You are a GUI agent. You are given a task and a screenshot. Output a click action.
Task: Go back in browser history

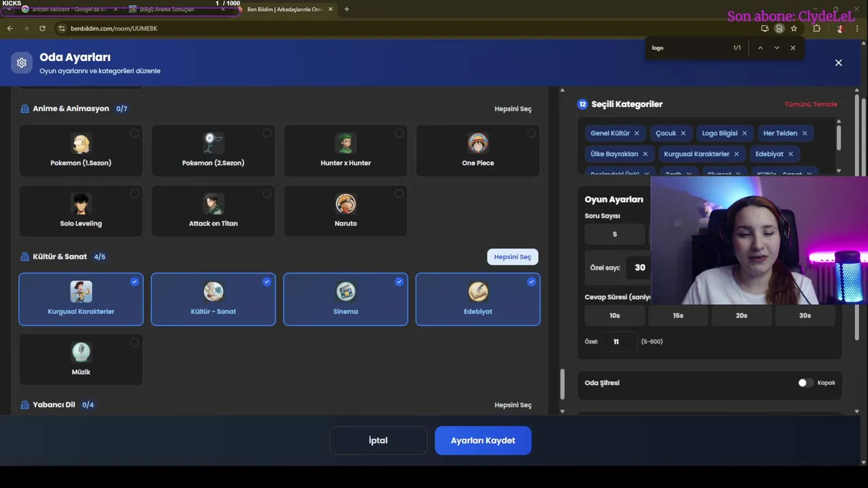(10, 28)
